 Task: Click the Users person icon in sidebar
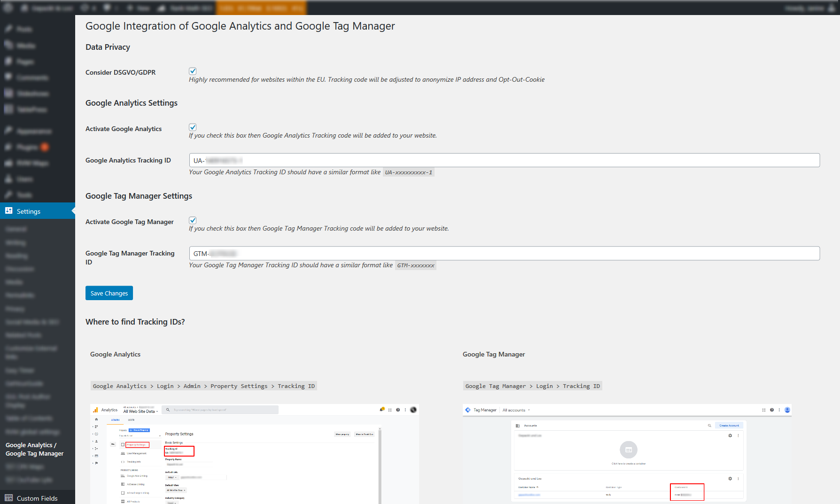(x=9, y=179)
